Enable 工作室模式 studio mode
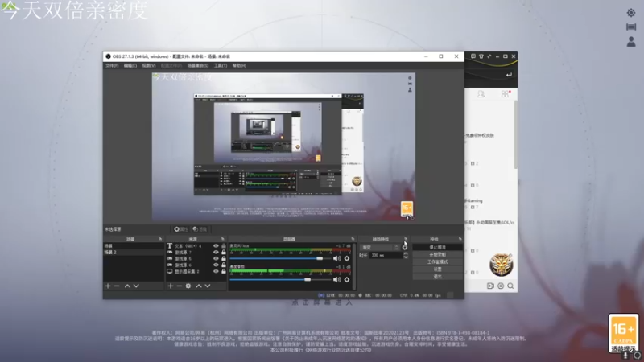 coord(437,262)
